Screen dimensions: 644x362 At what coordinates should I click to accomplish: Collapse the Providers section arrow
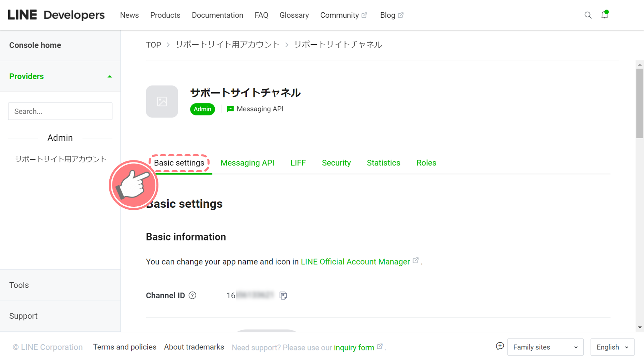pos(110,77)
